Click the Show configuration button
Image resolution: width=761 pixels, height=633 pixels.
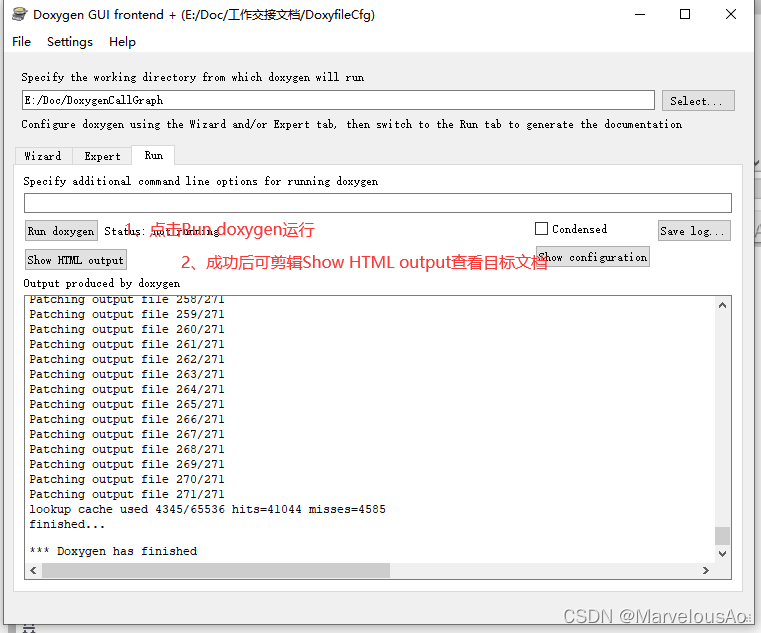point(593,257)
